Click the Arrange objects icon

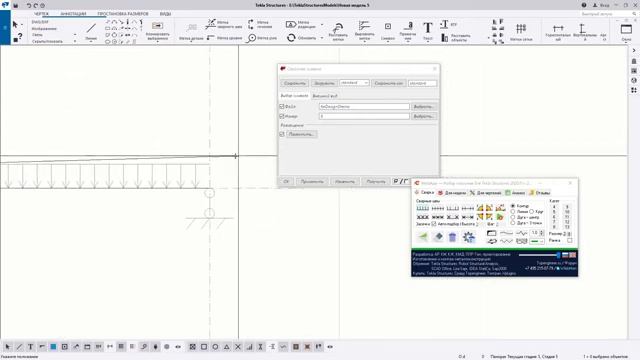pos(445,38)
